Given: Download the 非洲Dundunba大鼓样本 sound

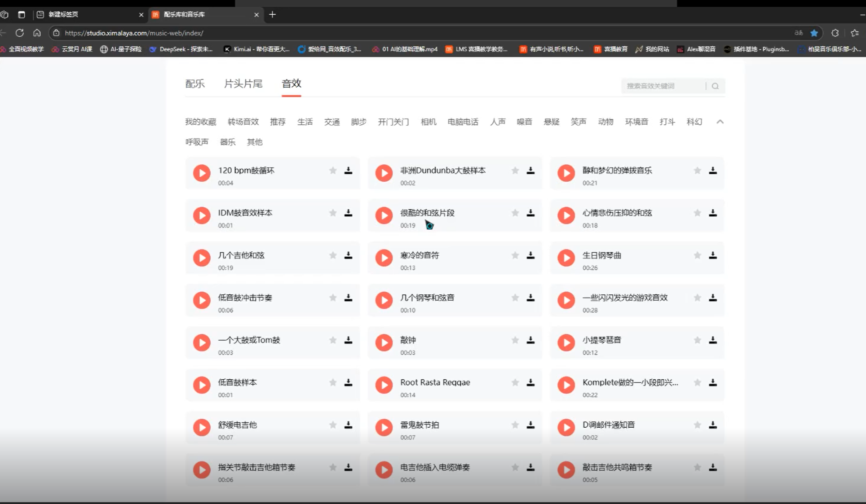Looking at the screenshot, I should pos(530,171).
